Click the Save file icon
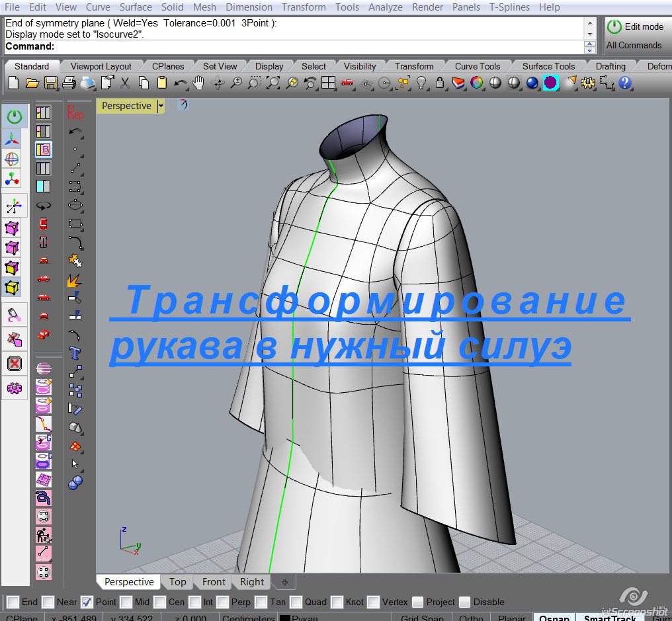 pyautogui.click(x=50, y=83)
